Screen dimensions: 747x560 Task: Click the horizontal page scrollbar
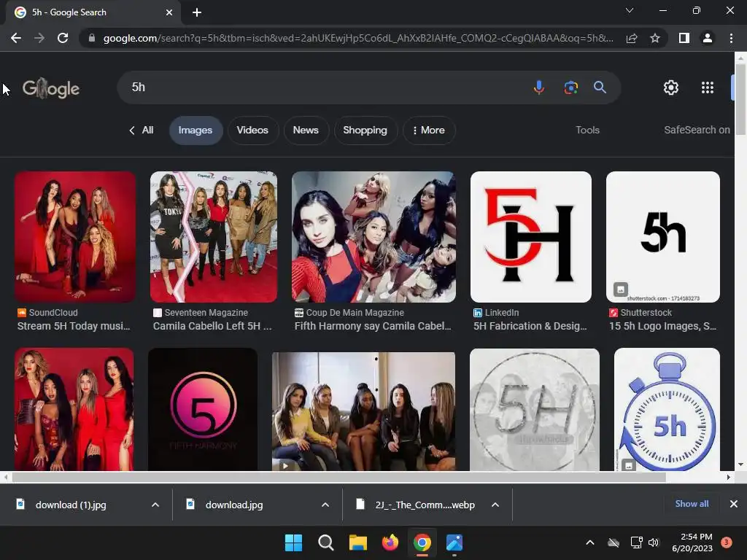(x=338, y=477)
